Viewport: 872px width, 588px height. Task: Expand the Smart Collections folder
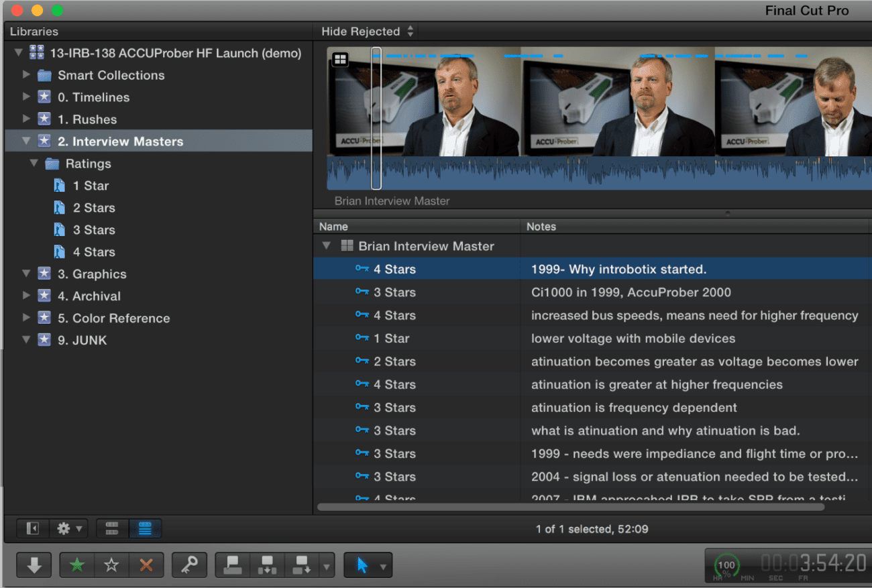[26, 75]
